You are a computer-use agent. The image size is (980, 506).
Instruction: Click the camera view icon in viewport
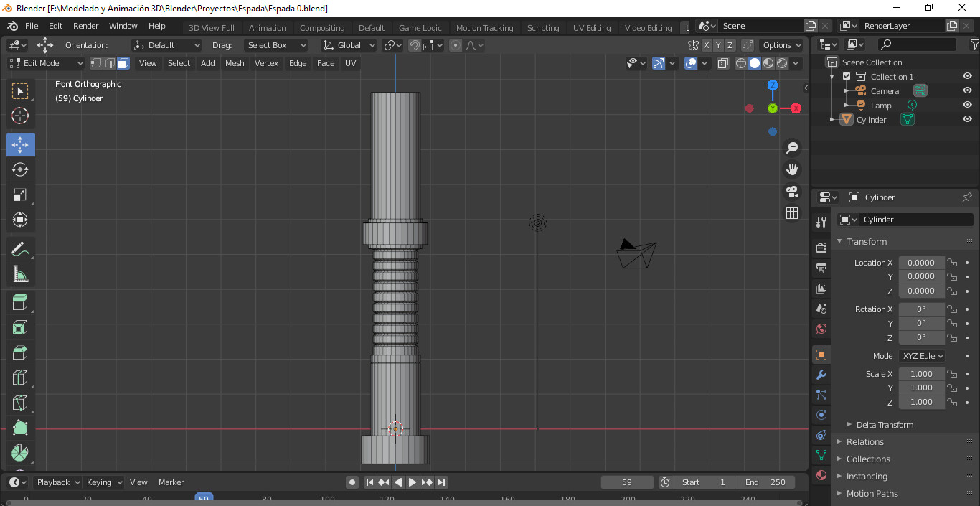point(792,192)
